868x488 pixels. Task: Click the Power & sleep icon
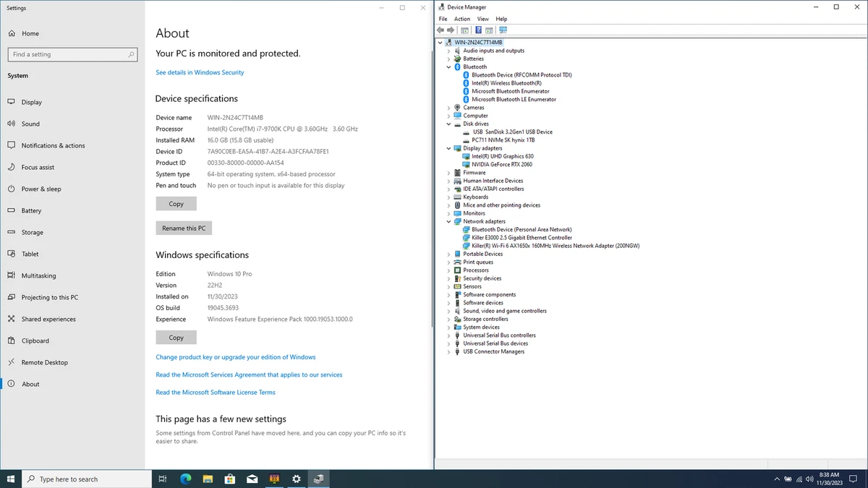click(12, 189)
